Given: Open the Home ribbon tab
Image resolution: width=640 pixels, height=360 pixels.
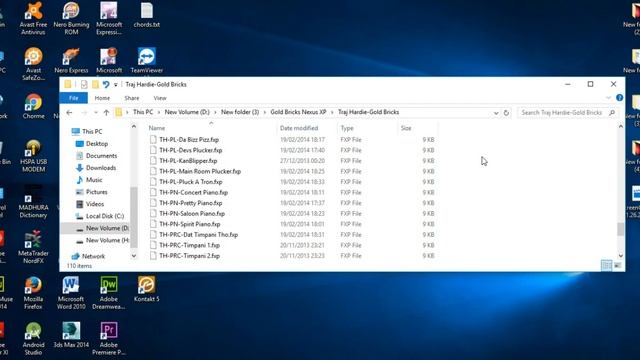Looking at the screenshot, I should coord(102,98).
